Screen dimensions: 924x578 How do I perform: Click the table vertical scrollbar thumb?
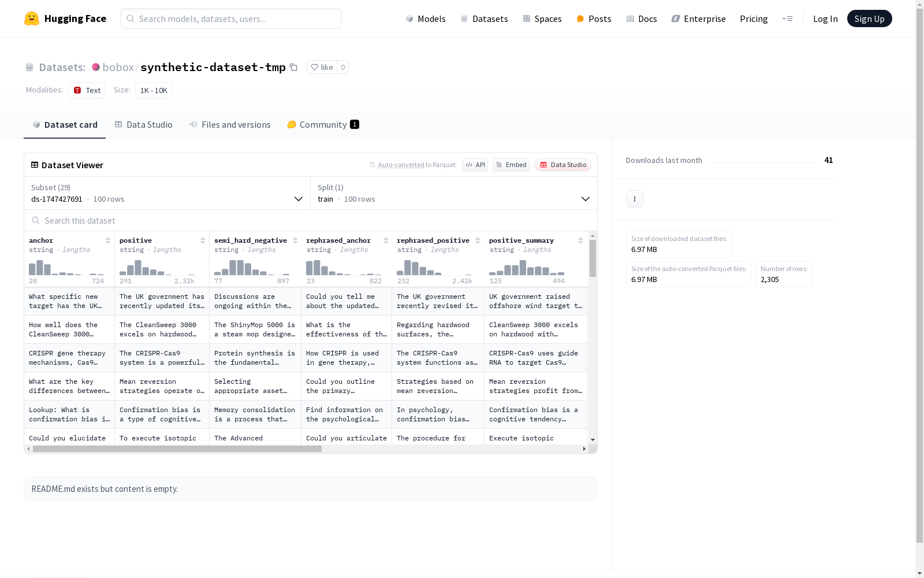tap(593, 258)
